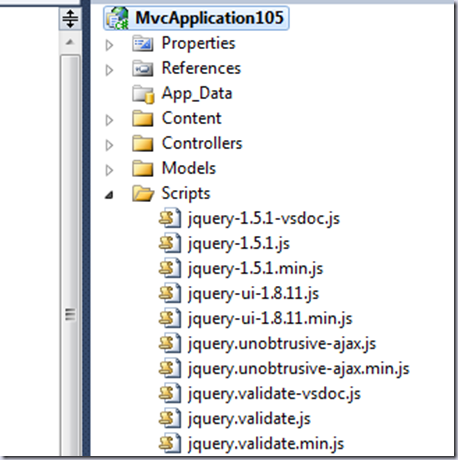
Task: Click the jquery-1.5.1.js script file icon
Action: coord(170,243)
